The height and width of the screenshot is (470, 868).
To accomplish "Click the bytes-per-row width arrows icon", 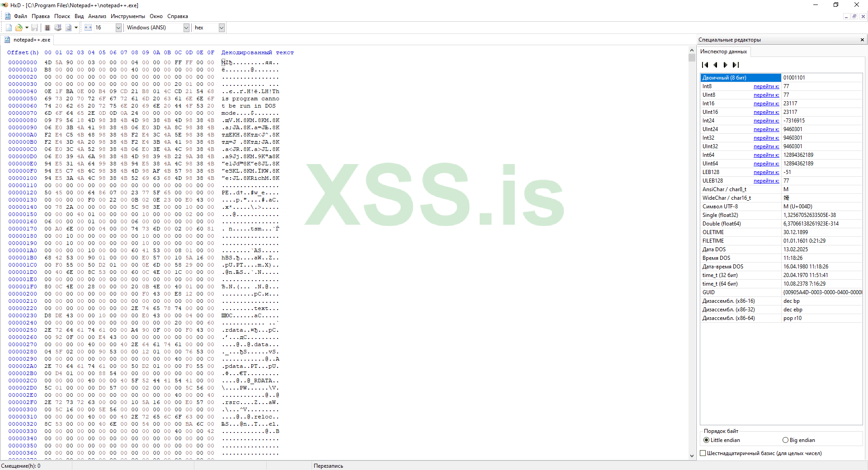I will tap(88, 28).
